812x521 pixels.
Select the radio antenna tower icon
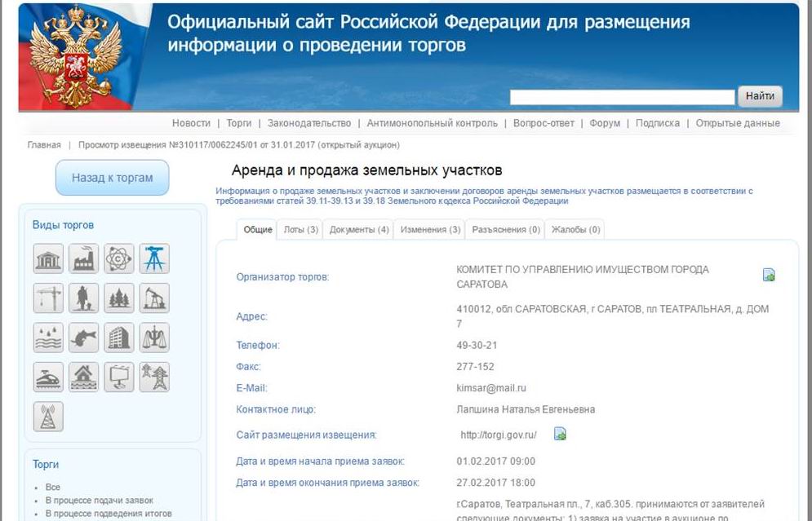point(48,416)
